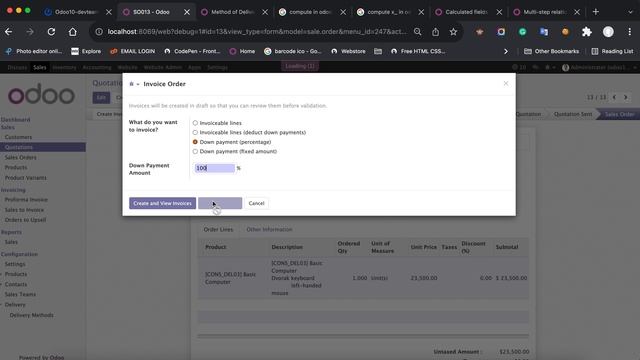Go forward in browser history
Screen dimensions: 640x360
click(30, 31)
